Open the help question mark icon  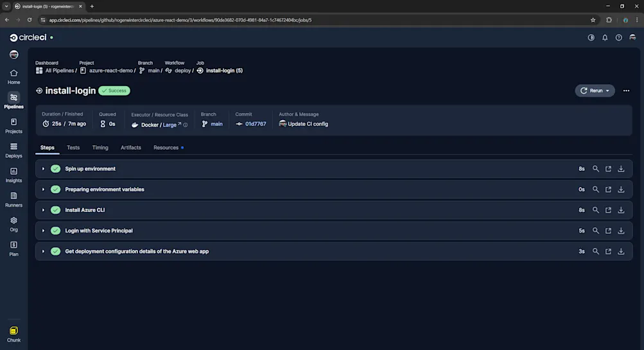(x=618, y=37)
